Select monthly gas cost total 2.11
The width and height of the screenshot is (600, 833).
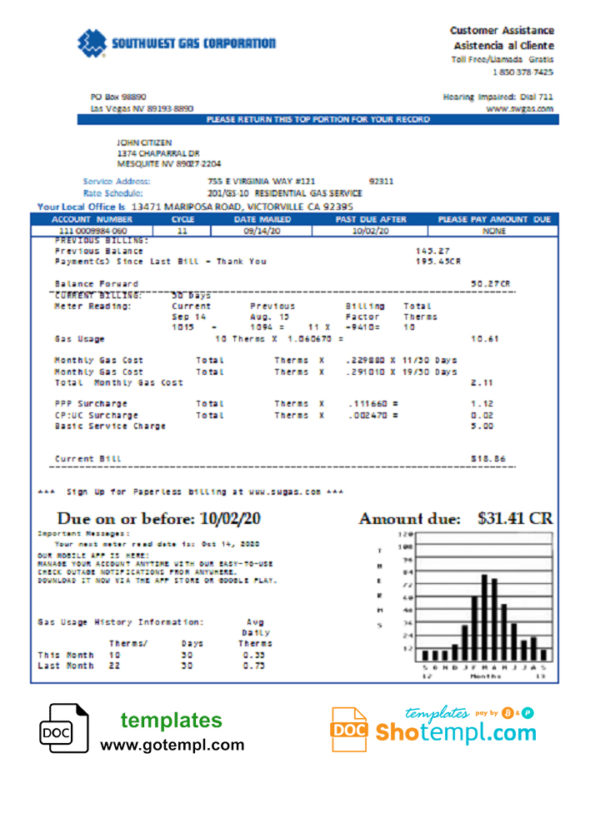[481, 382]
